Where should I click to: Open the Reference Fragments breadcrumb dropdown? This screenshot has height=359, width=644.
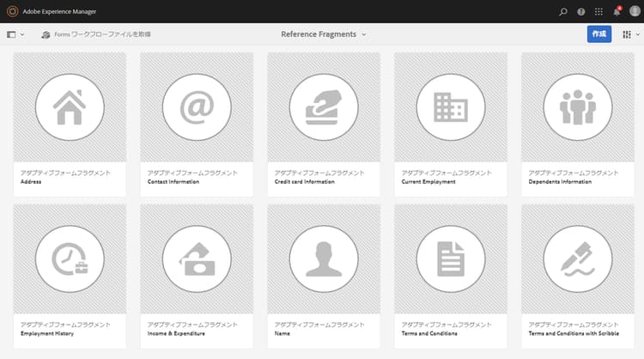click(323, 34)
